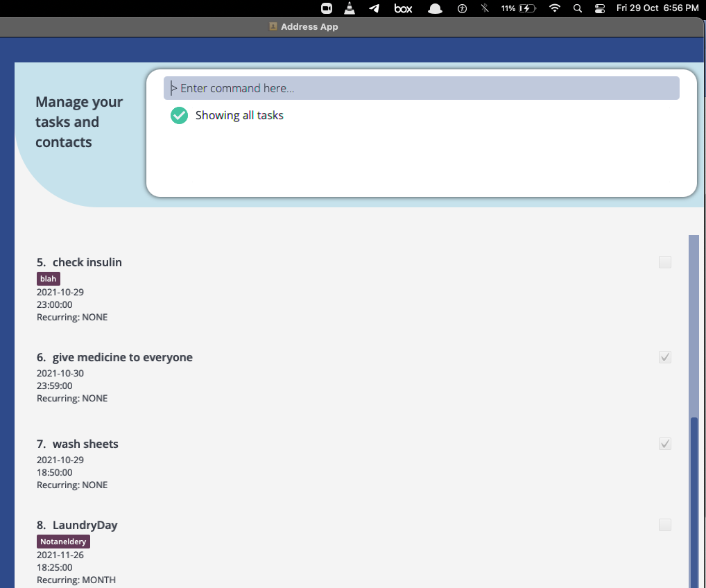Click date '2021-10-29' of wash sheets
Viewport: 706px width, 588px height.
coord(60,460)
